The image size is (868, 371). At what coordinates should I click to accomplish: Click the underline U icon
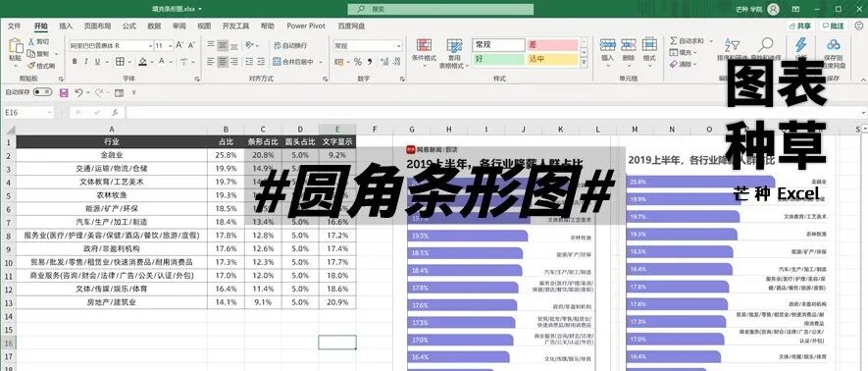[x=97, y=62]
